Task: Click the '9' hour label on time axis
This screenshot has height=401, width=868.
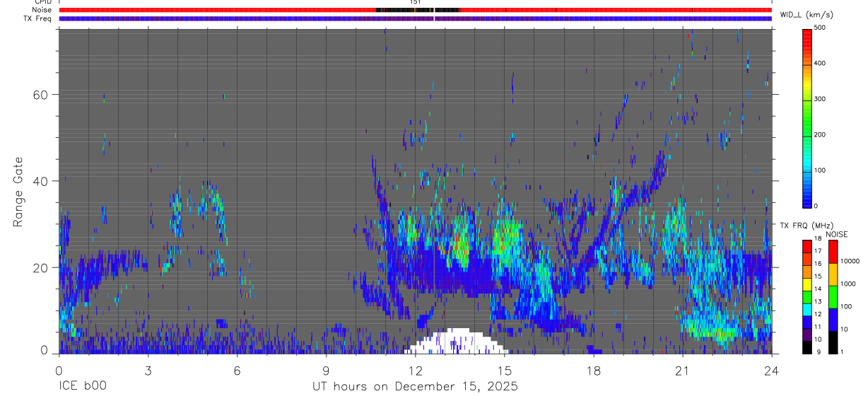Action: point(326,371)
